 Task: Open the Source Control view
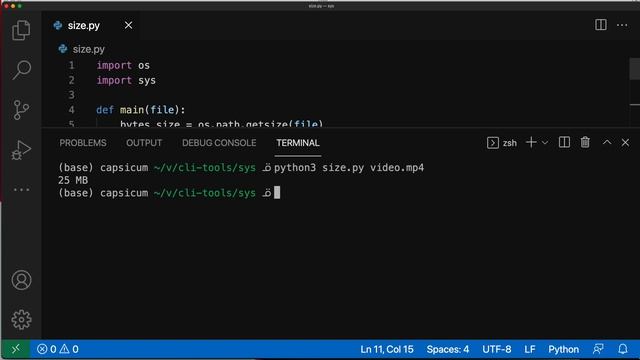[21, 110]
